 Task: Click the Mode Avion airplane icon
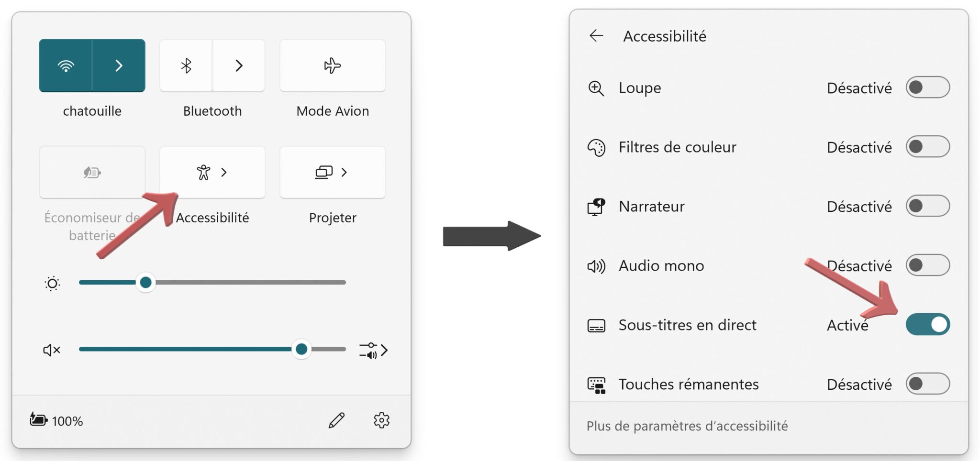coord(332,66)
